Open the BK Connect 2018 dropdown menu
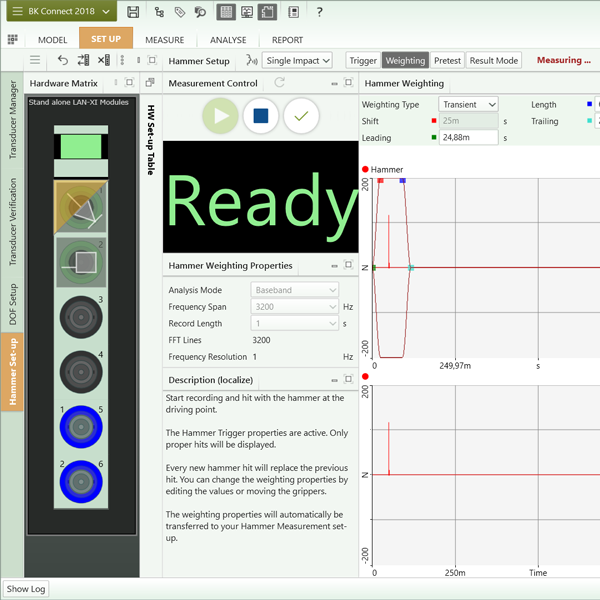The width and height of the screenshot is (600, 600). pos(58,12)
